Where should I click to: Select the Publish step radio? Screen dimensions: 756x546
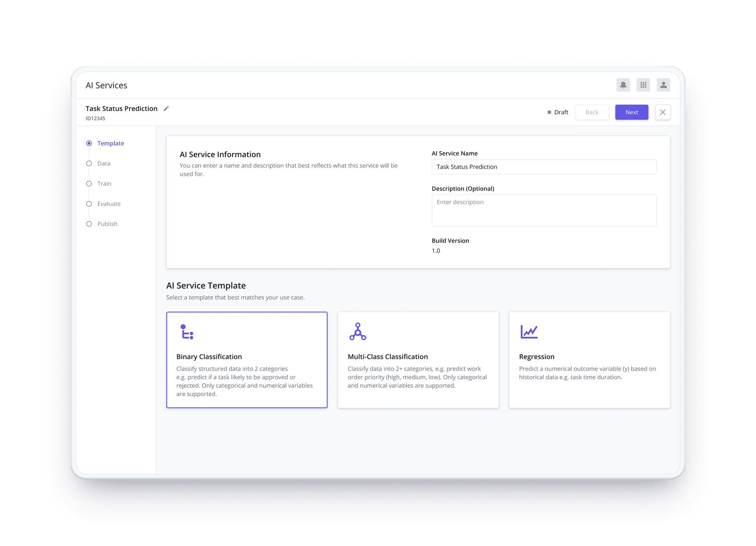89,224
